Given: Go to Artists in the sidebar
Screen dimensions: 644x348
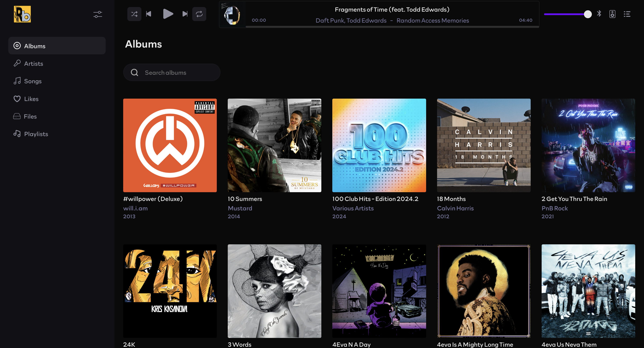Looking at the screenshot, I should 57,64.
